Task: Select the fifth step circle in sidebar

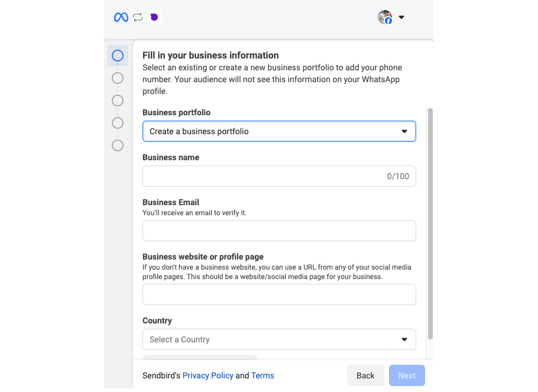Action: coord(118,145)
